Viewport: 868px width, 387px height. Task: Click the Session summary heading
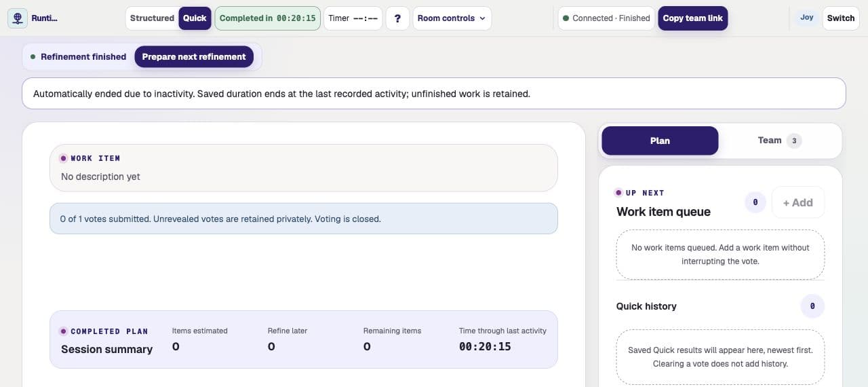106,350
